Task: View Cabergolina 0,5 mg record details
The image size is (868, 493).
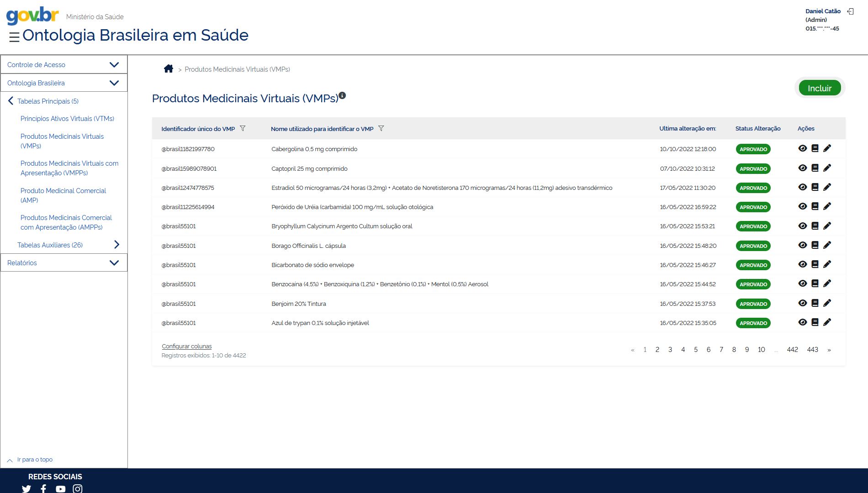Action: click(x=802, y=148)
